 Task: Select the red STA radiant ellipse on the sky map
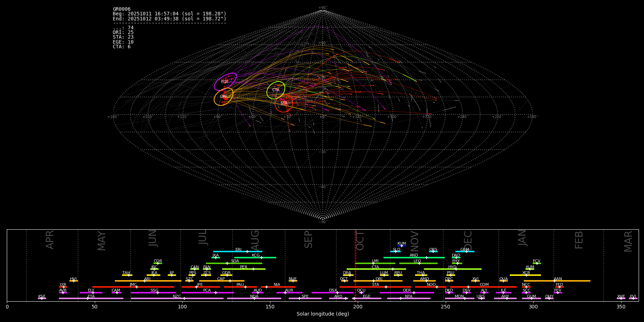[284, 103]
